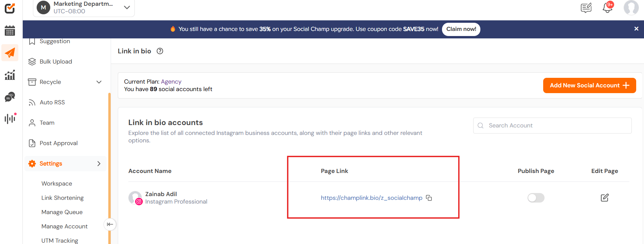Click the Account Name column header
Image resolution: width=644 pixels, height=244 pixels.
point(150,171)
